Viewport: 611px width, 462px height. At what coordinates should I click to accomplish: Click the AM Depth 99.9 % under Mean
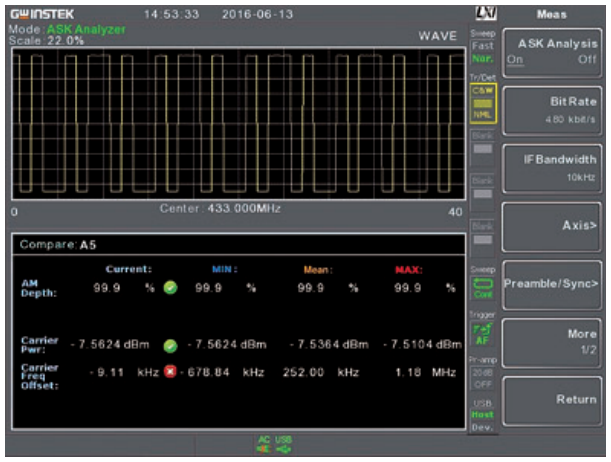[x=326, y=288]
